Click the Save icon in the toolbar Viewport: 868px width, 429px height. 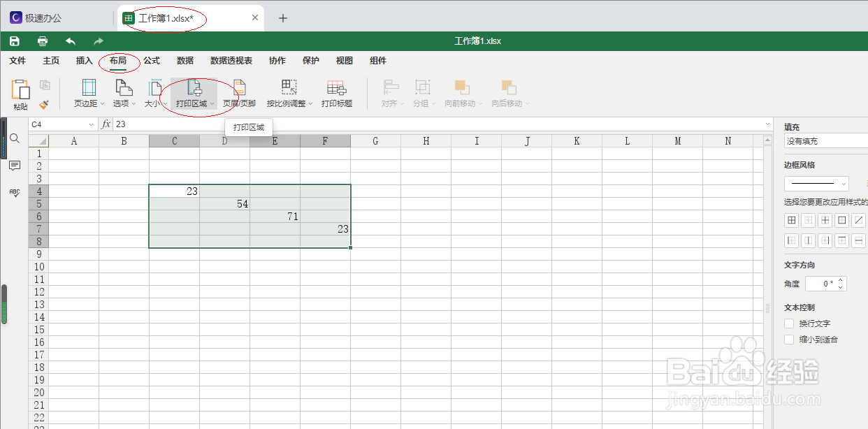[x=15, y=41]
